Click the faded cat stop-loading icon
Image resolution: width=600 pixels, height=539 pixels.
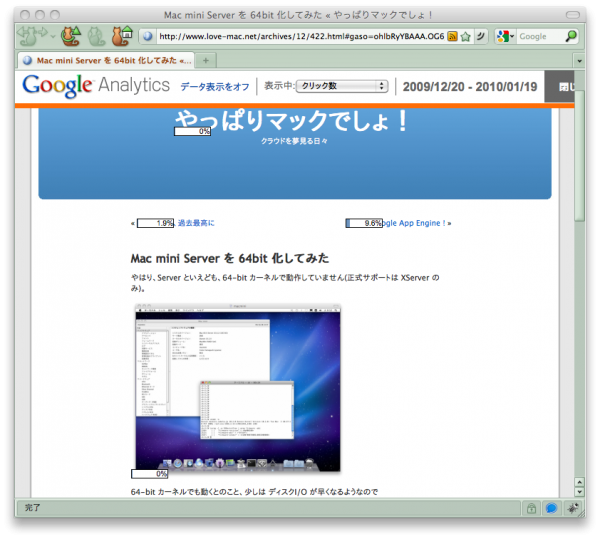point(96,36)
